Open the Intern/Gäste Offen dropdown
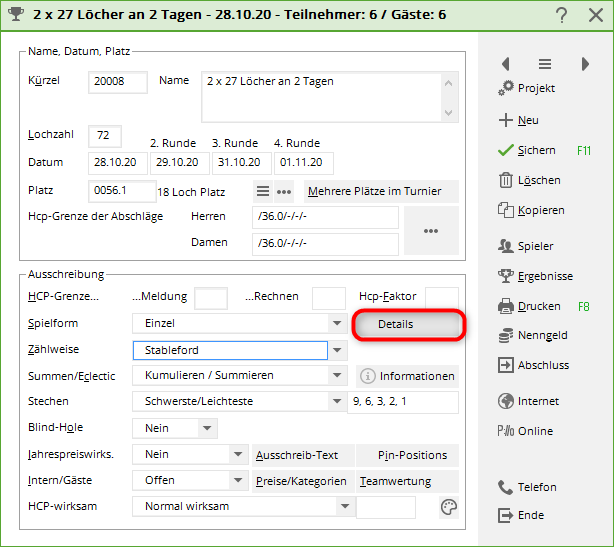This screenshot has height=547, width=614. [x=238, y=480]
